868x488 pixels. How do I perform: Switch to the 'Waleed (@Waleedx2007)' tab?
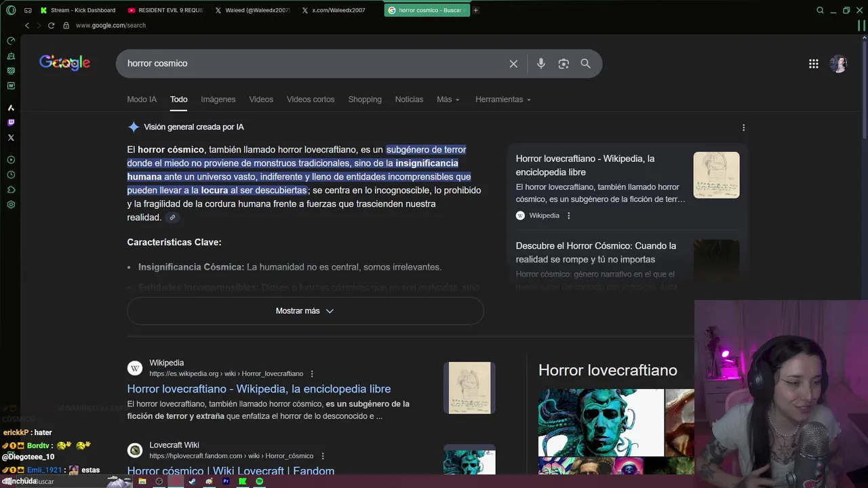(x=252, y=10)
